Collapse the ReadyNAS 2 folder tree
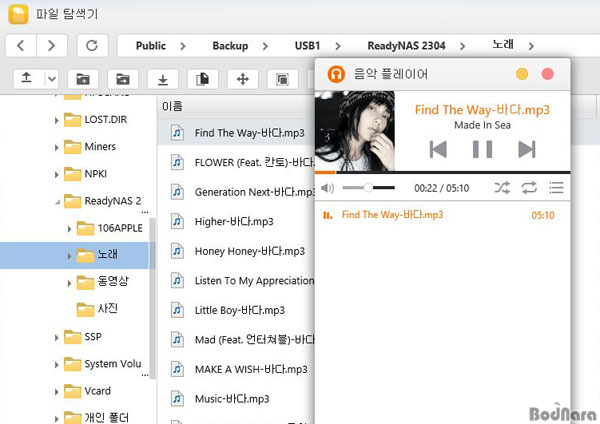This screenshot has width=600, height=424. tap(57, 202)
